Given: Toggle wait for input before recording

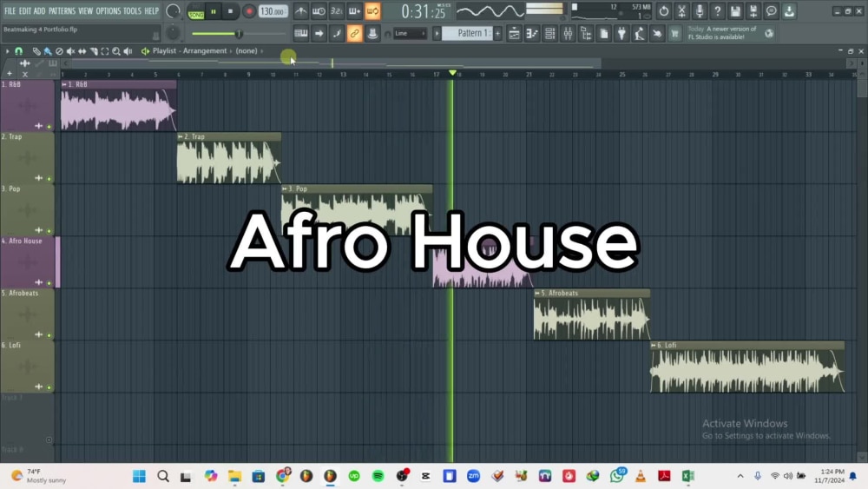Looking at the screenshot, I should (x=319, y=11).
